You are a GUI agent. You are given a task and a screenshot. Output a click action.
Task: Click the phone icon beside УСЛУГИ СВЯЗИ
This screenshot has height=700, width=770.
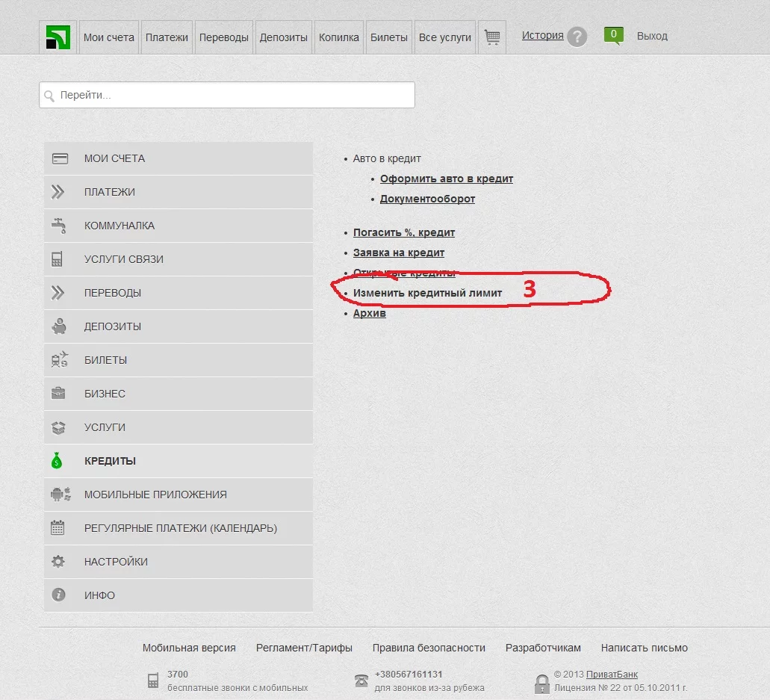click(57, 259)
